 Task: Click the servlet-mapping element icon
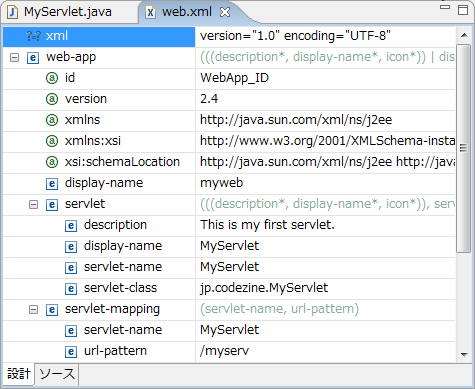pyautogui.click(x=52, y=310)
